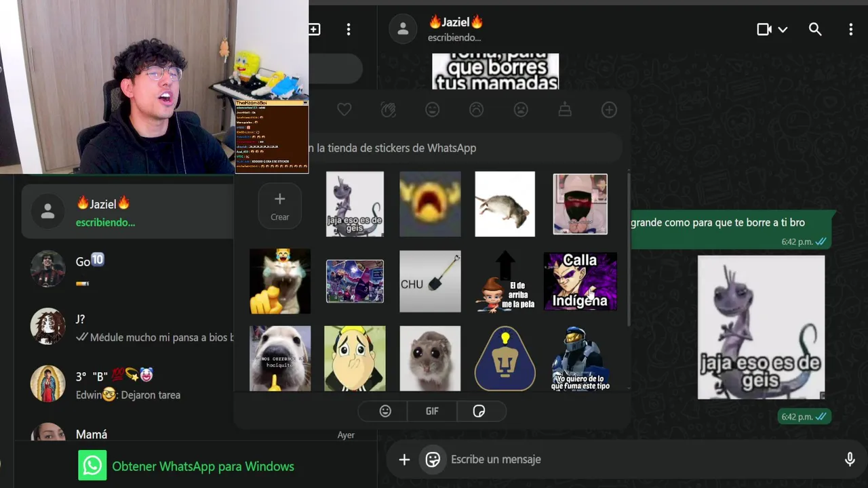Toggle the emoji and sticker panel button
Image resolution: width=868 pixels, height=488 pixels.
[433, 460]
